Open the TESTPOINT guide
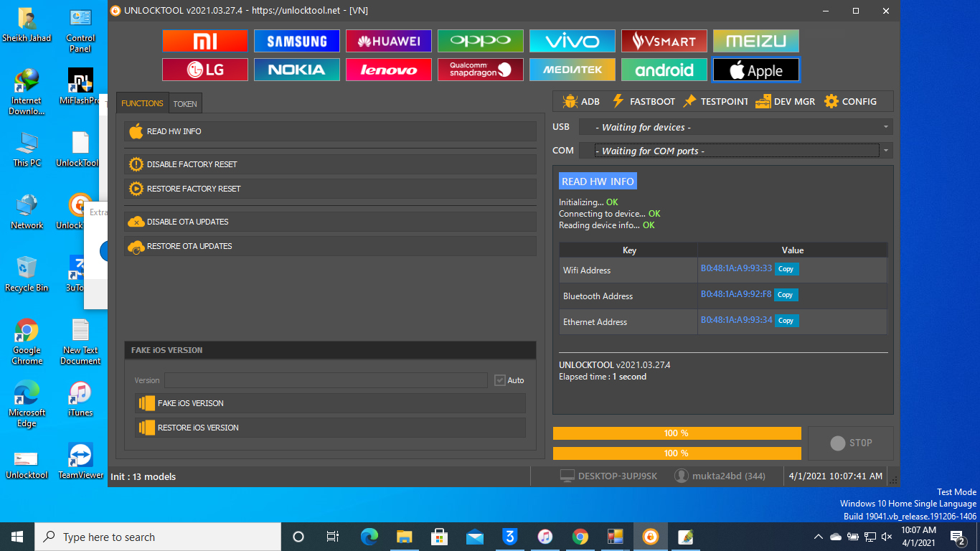 [715, 101]
